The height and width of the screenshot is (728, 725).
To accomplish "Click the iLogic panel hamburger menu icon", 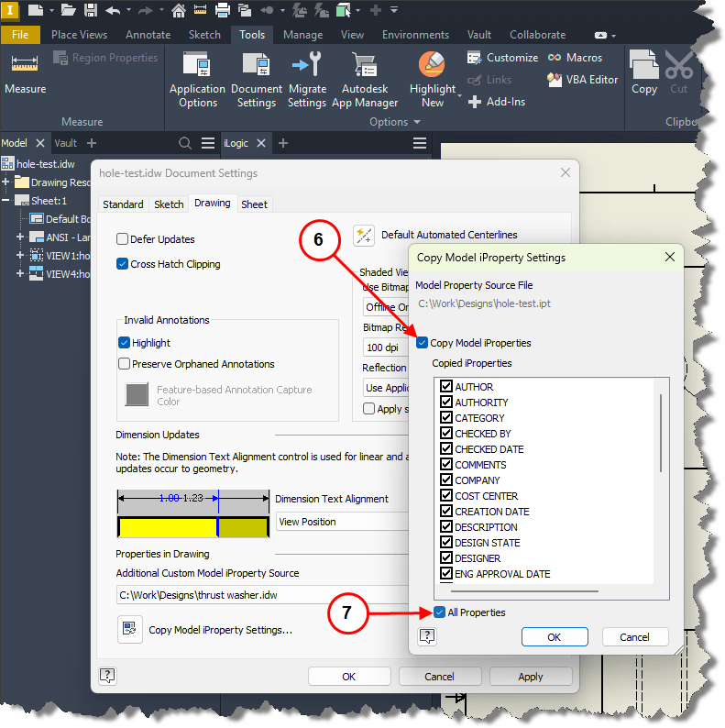I will click(420, 143).
